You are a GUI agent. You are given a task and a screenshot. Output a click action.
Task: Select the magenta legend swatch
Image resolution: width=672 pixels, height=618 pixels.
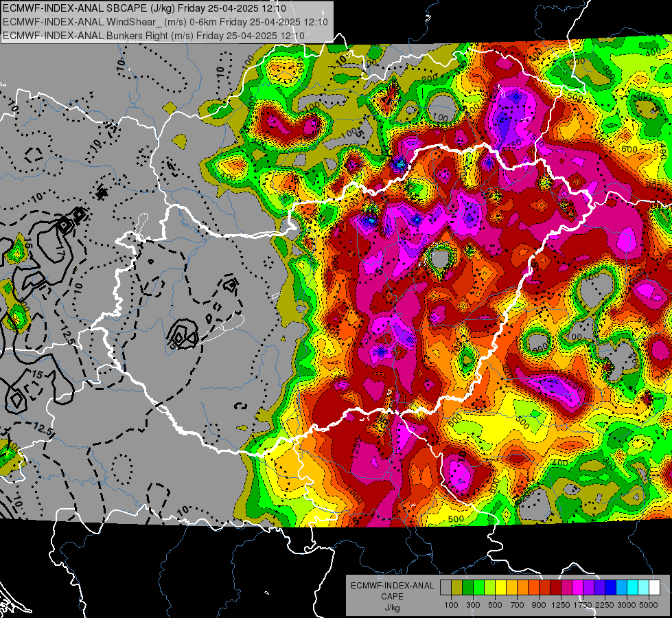coord(577,587)
